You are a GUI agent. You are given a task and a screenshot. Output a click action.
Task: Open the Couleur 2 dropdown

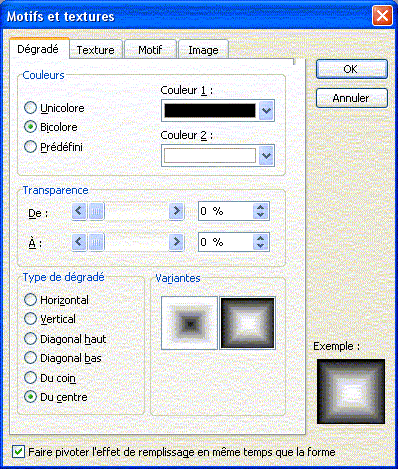266,155
